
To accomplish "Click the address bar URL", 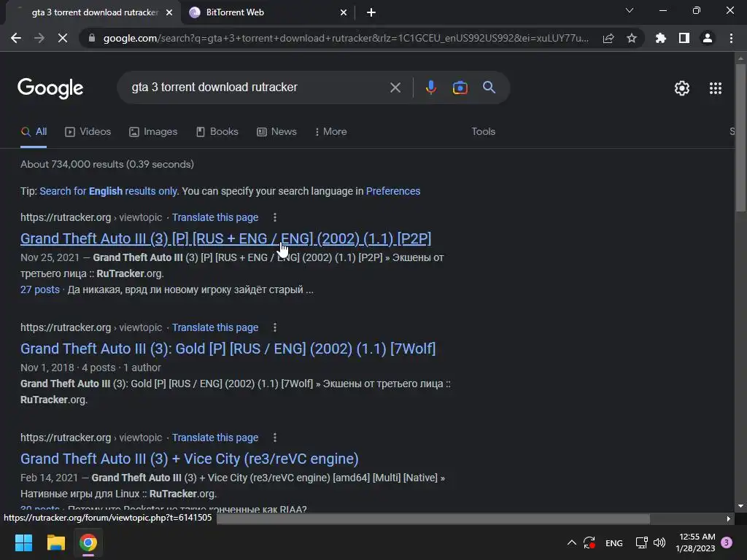I will click(x=346, y=38).
